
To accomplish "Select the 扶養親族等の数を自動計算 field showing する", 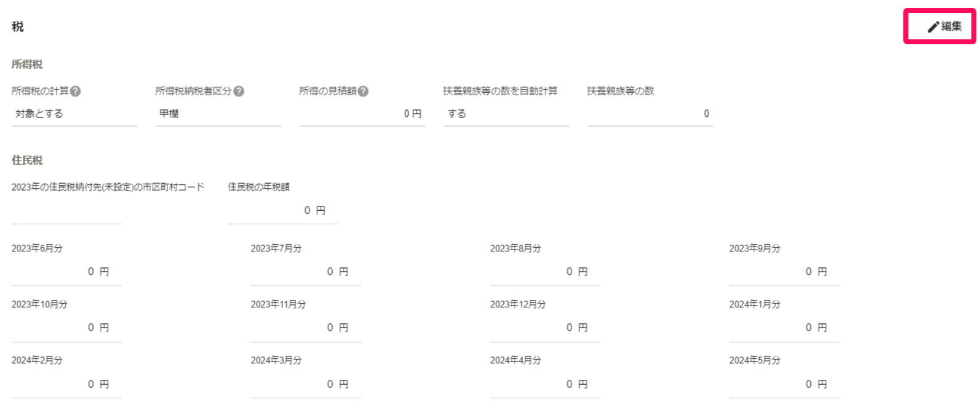I will pos(506,114).
